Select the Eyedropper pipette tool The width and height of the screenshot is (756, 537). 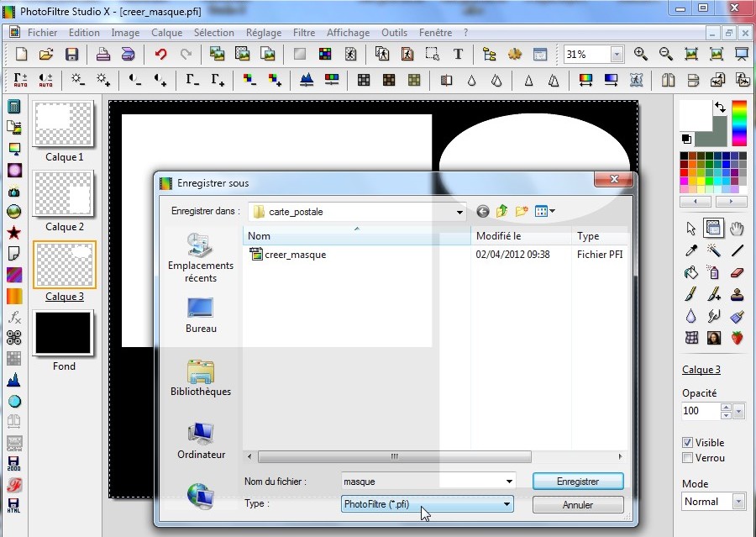pos(691,250)
